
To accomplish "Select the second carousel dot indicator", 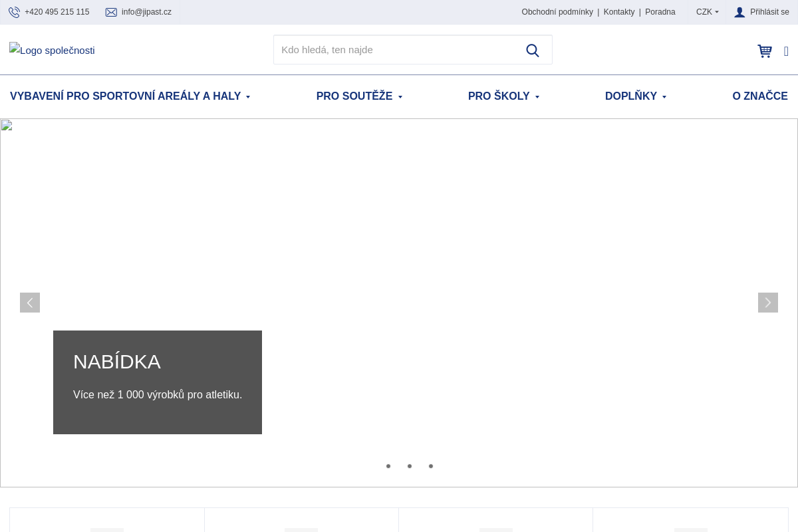I will [x=410, y=466].
